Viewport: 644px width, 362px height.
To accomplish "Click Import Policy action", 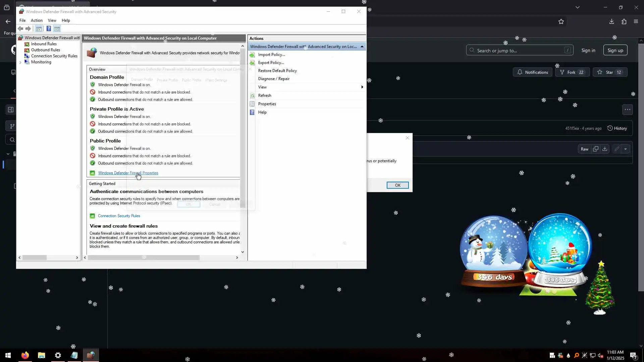I will click(x=271, y=55).
